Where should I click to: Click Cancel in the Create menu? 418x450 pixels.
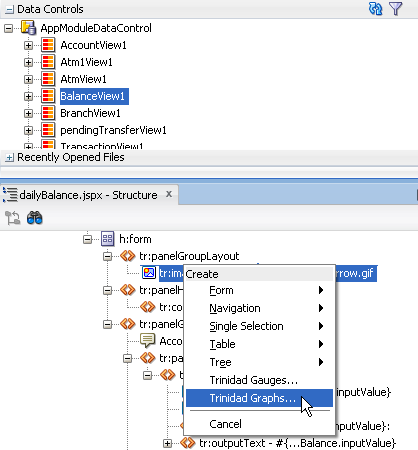(259, 424)
